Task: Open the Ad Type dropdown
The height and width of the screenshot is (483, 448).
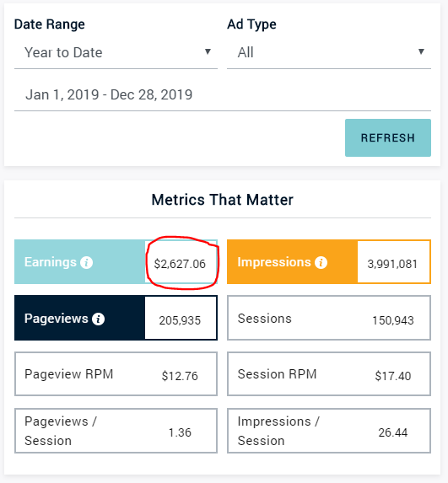Action: tap(329, 52)
